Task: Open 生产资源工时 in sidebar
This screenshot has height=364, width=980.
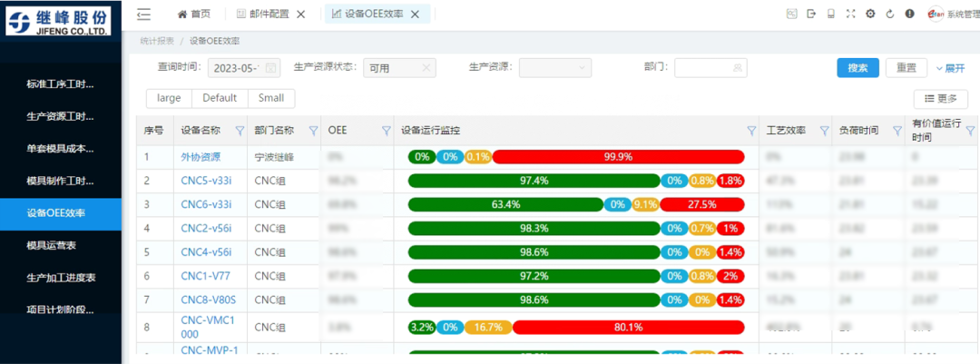Action: pos(61,116)
